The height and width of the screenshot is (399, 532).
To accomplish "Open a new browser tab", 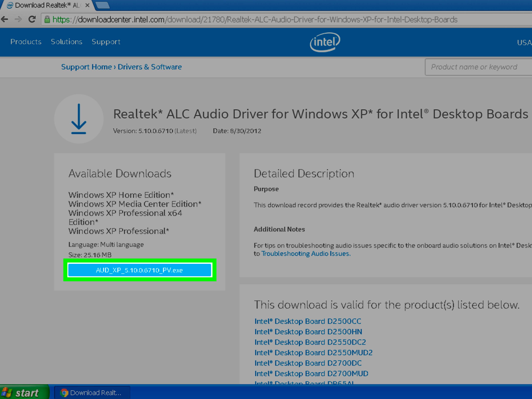I will pos(103,5).
